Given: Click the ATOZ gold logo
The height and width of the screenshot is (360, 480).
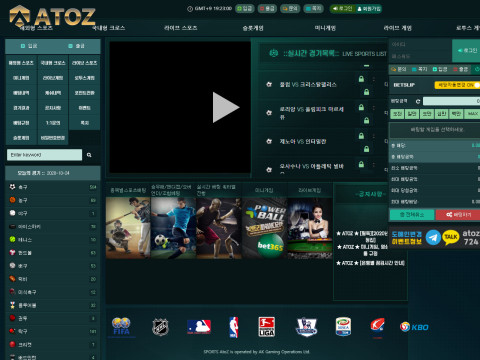Looking at the screenshot, I should [x=52, y=16].
